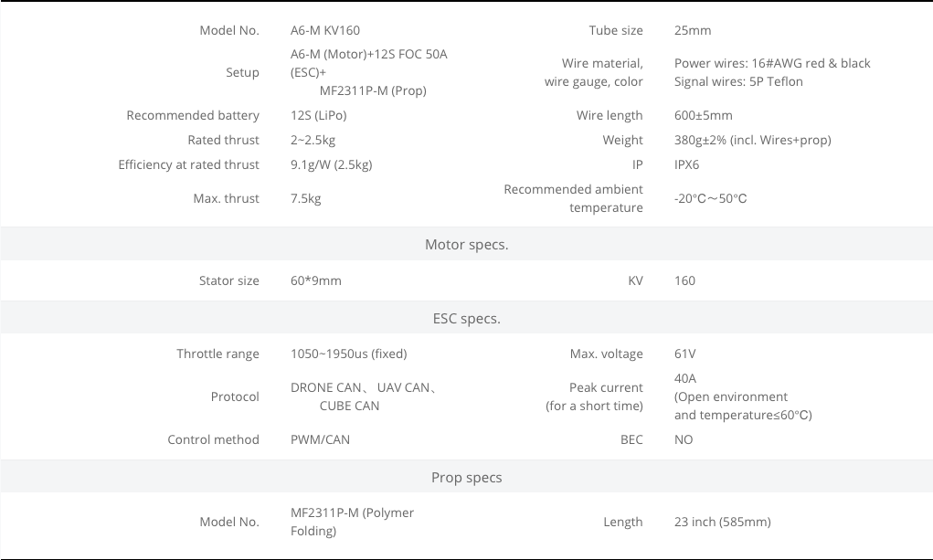Click the 12S (LiPo) recommended battery value

point(318,115)
